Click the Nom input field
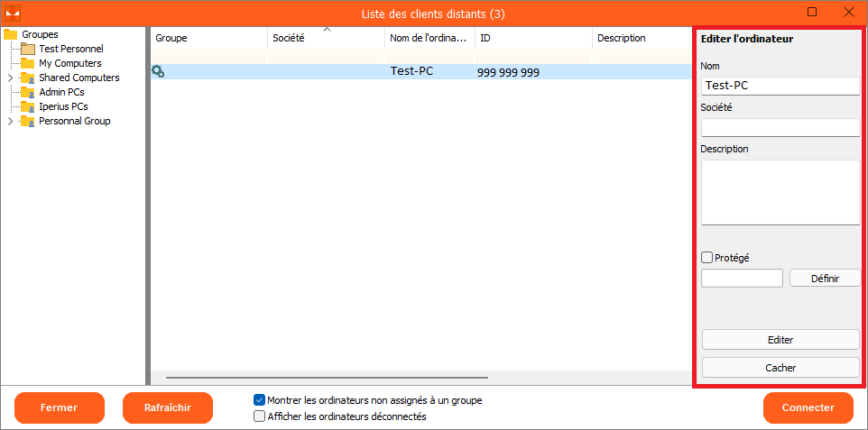The image size is (868, 430). point(780,86)
